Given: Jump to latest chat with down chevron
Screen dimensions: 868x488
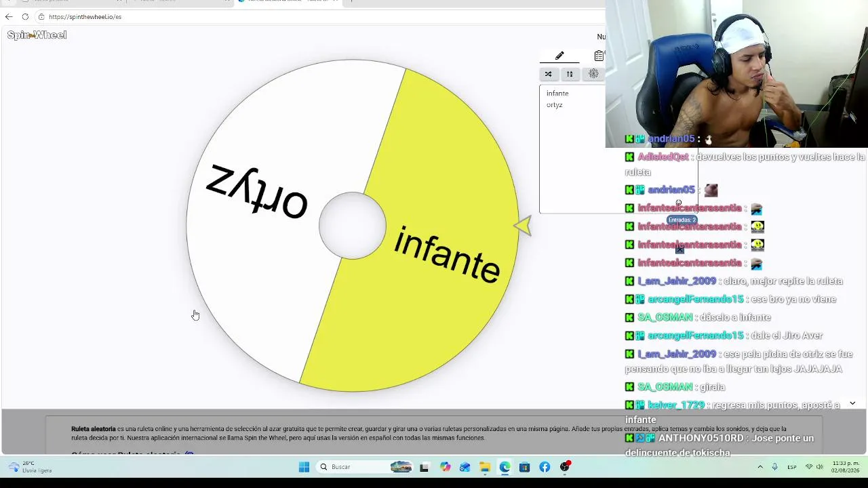Looking at the screenshot, I should tap(852, 403).
